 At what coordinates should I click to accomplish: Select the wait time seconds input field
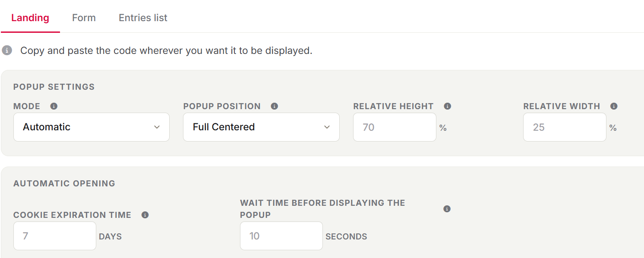click(x=281, y=236)
